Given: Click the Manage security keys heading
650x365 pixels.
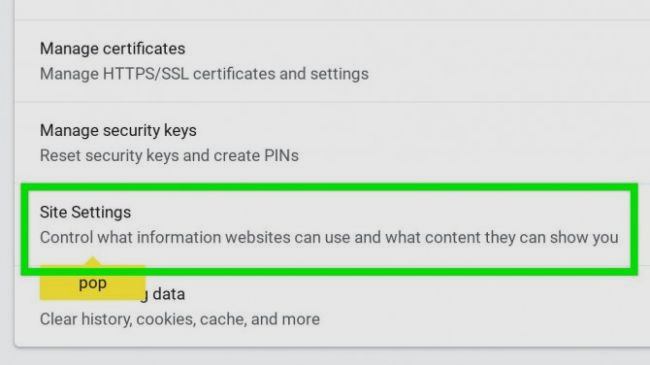Looking at the screenshot, I should pyautogui.click(x=118, y=131).
